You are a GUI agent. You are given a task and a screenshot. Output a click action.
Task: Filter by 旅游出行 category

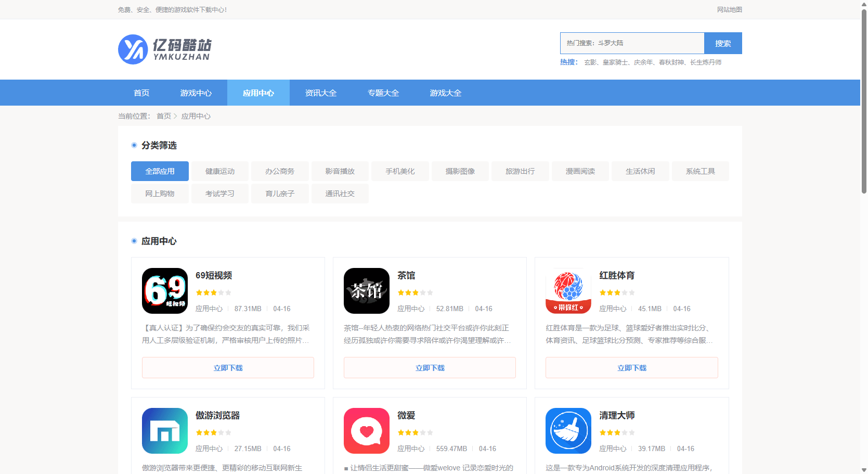point(520,171)
